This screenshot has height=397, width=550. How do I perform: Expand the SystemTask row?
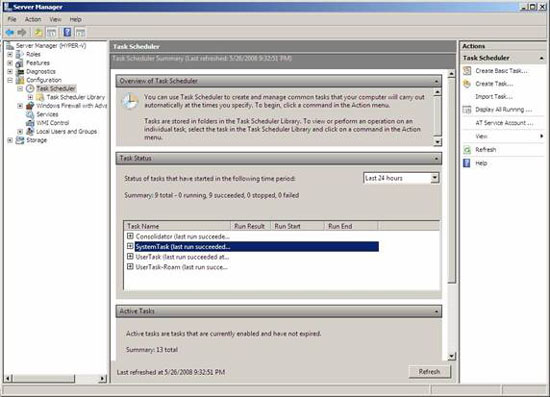coord(130,246)
